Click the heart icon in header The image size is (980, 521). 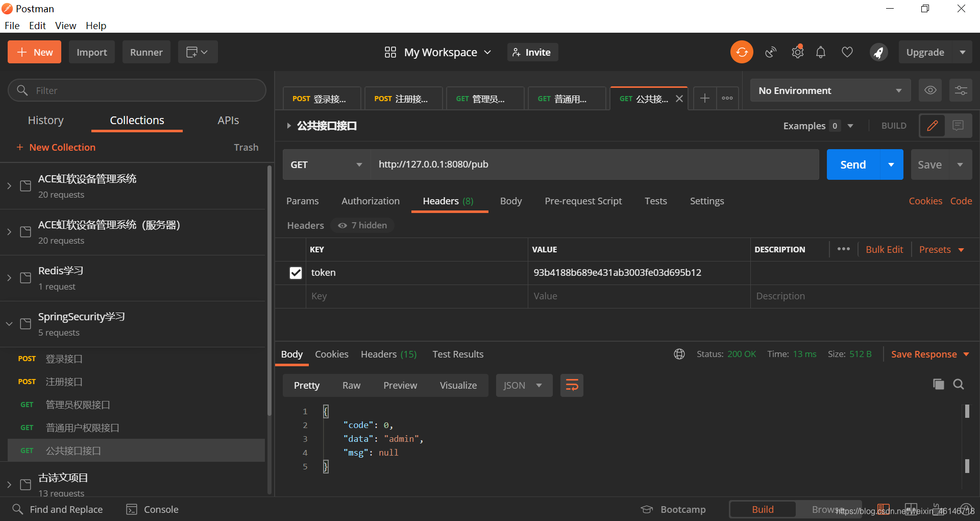coord(847,52)
